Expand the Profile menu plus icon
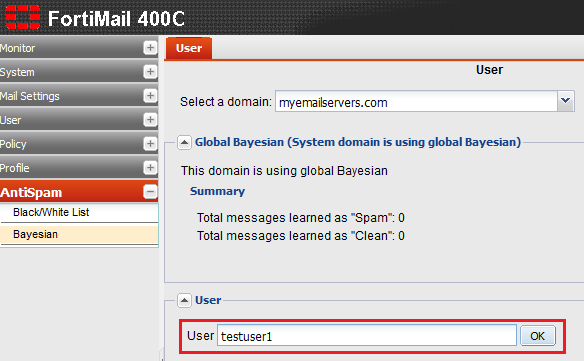This screenshot has width=584, height=361. coord(150,168)
